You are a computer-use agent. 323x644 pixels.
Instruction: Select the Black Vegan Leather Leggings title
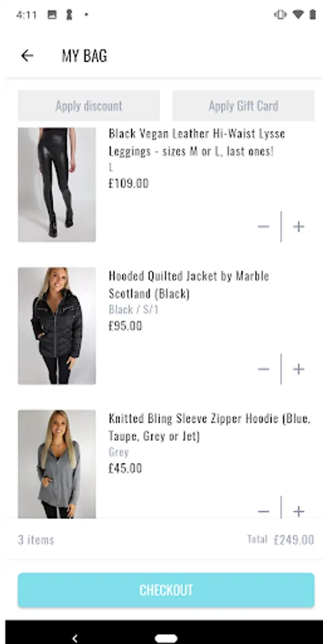pyautogui.click(x=197, y=142)
